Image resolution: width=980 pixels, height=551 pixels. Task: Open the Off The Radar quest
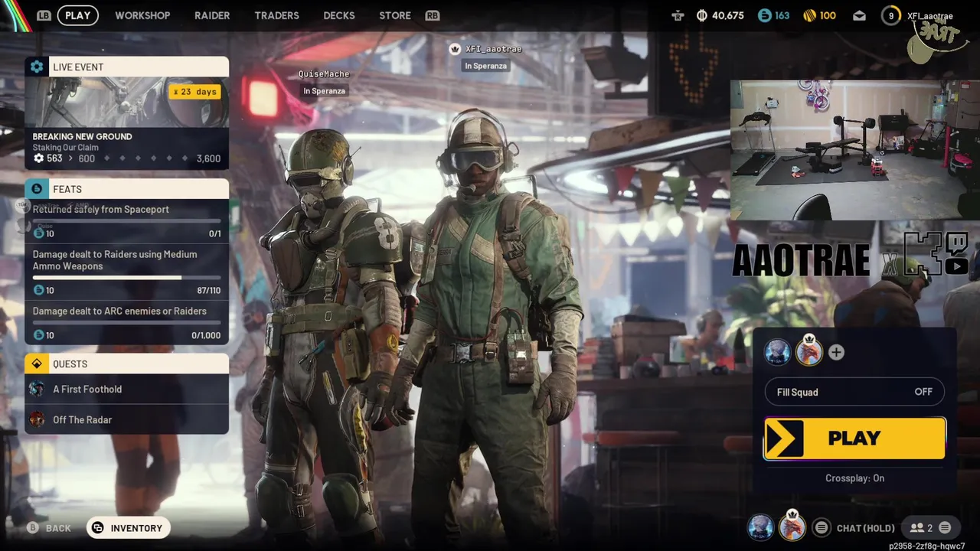126,419
